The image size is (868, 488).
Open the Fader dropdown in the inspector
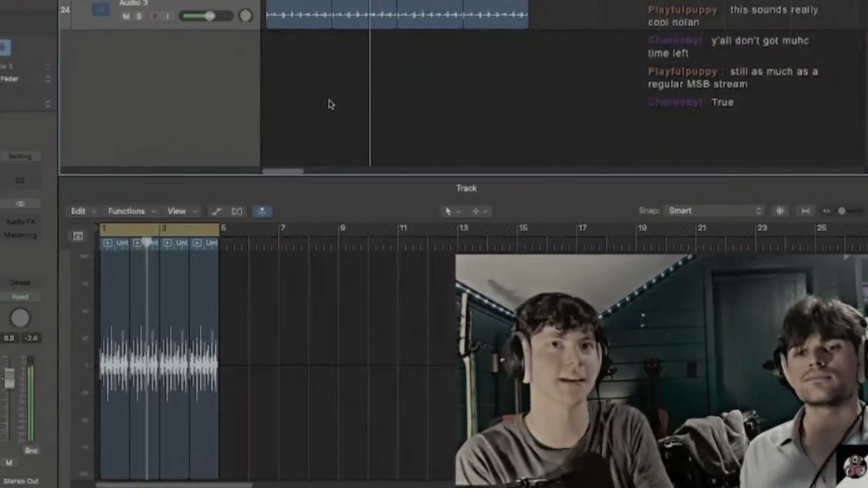pyautogui.click(x=26, y=79)
